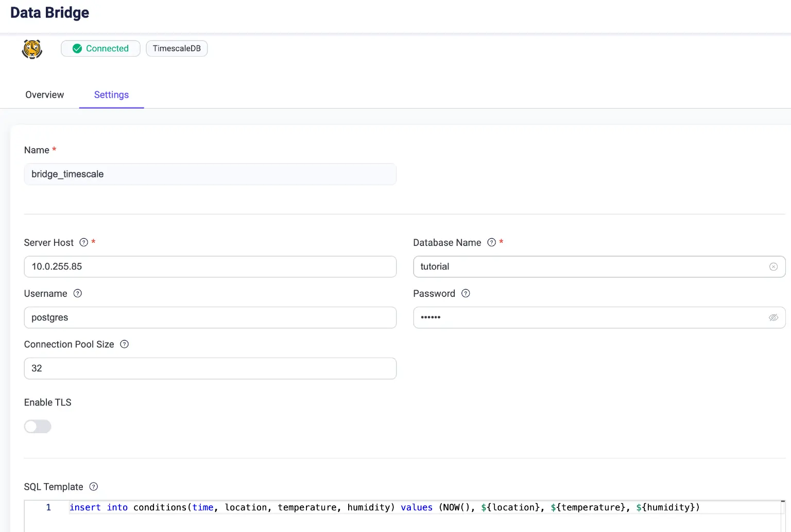The height and width of the screenshot is (532, 791).
Task: Click Connection Pool Size help icon
Action: click(x=124, y=344)
